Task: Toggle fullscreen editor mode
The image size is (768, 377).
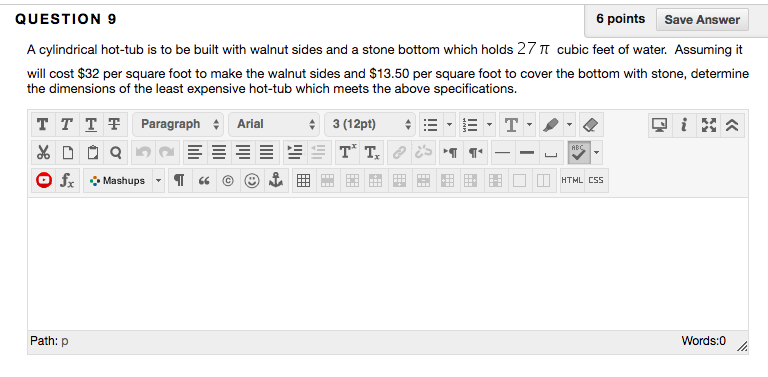Action: pos(708,125)
